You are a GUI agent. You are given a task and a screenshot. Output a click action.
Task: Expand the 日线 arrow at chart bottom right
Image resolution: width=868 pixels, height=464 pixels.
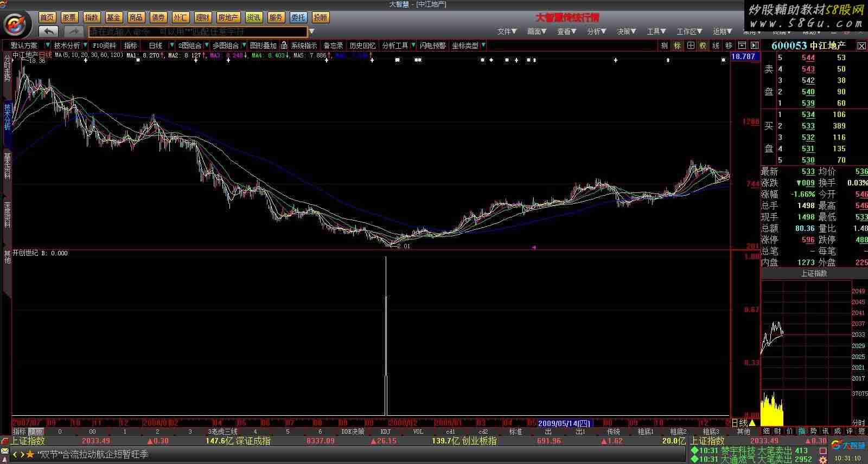point(752,423)
